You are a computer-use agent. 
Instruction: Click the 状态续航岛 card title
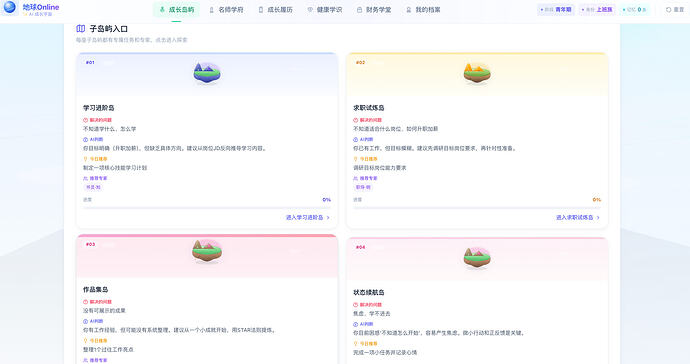(369, 292)
